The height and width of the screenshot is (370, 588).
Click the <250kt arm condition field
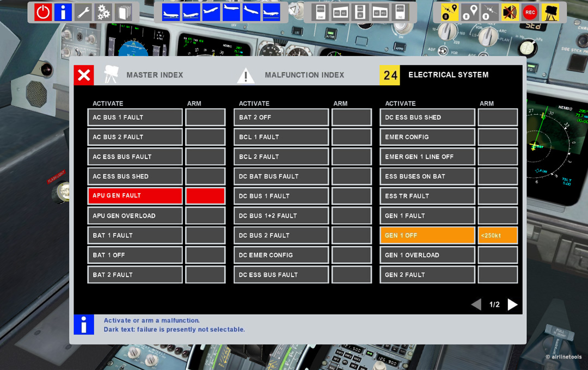point(498,235)
